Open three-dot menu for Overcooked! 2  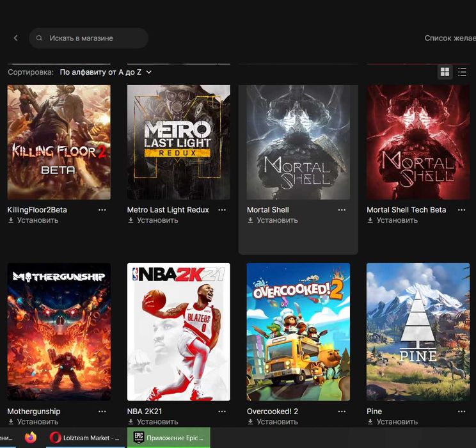(342, 412)
